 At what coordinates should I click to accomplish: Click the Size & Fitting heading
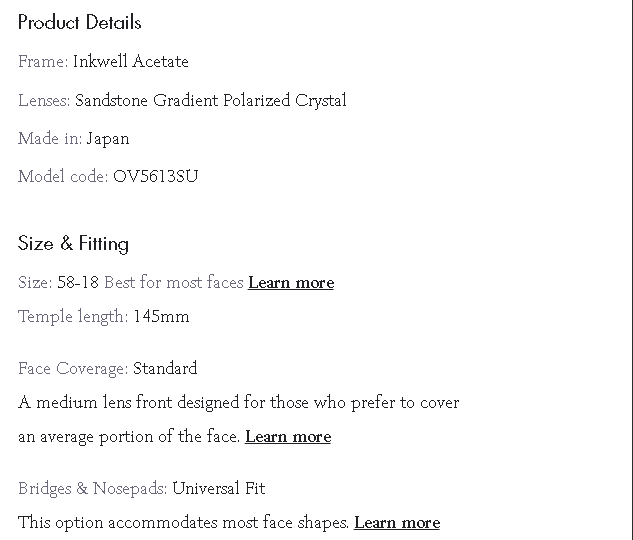click(x=73, y=243)
